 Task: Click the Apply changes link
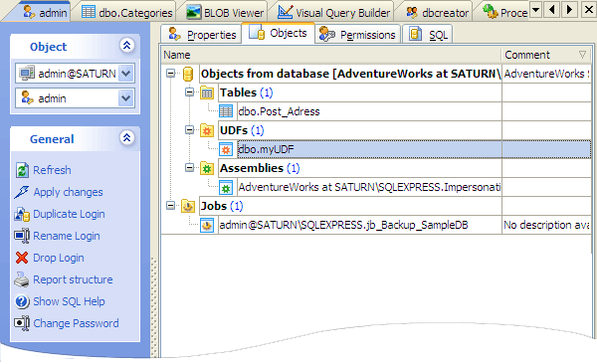[68, 192]
